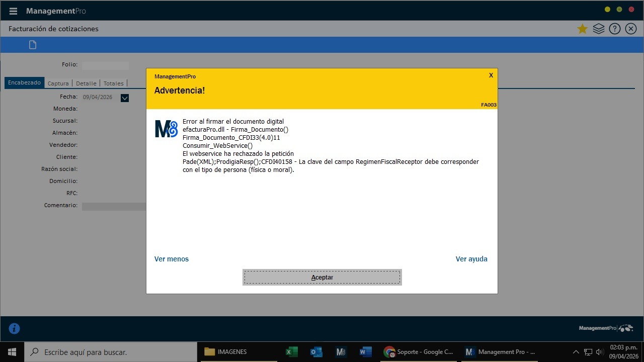Click the help question mark icon
644x362 pixels.
pos(614,29)
